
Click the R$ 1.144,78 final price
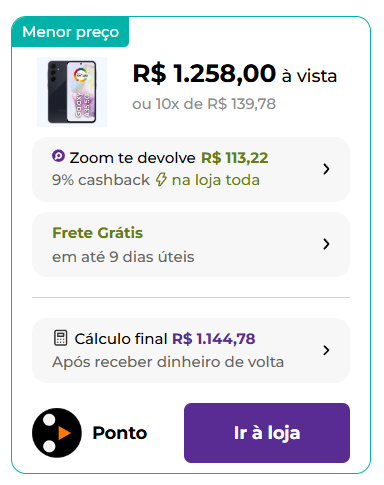point(214,339)
